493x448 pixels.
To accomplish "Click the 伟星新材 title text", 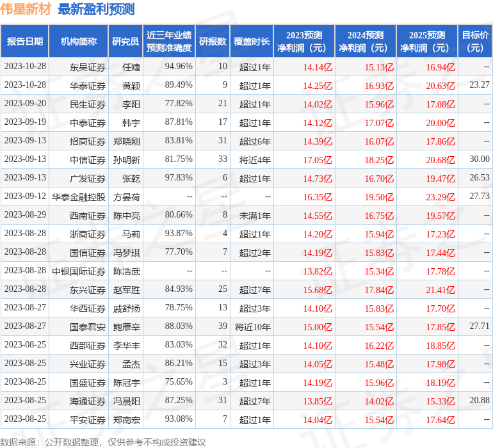I will 26,9.
